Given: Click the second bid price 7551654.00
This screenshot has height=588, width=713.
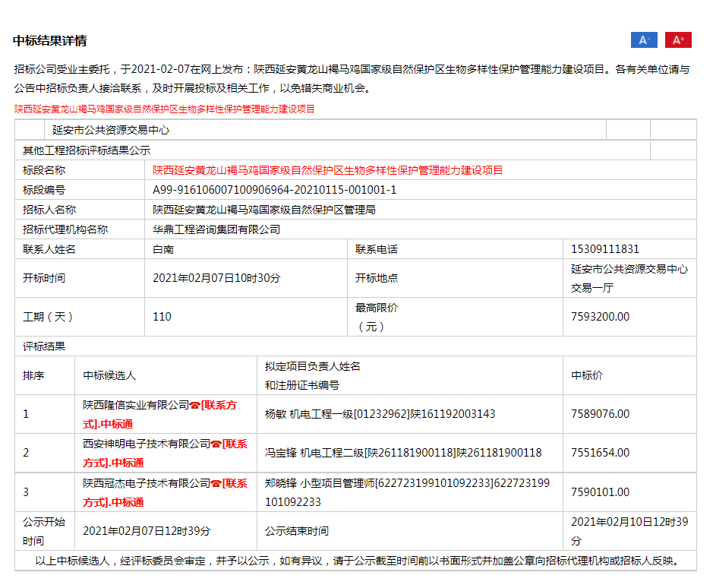Looking at the screenshot, I should (x=600, y=452).
